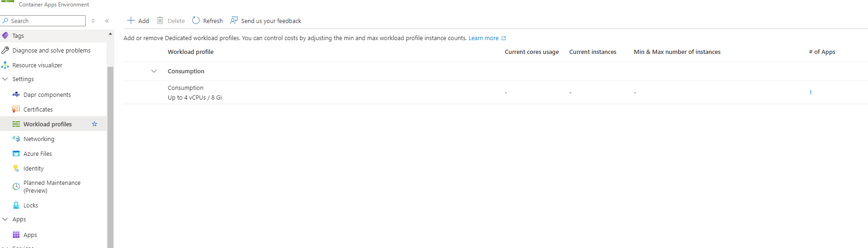The width and height of the screenshot is (868, 248).
Task: Click the Tags icon in sidebar
Action: click(x=5, y=35)
